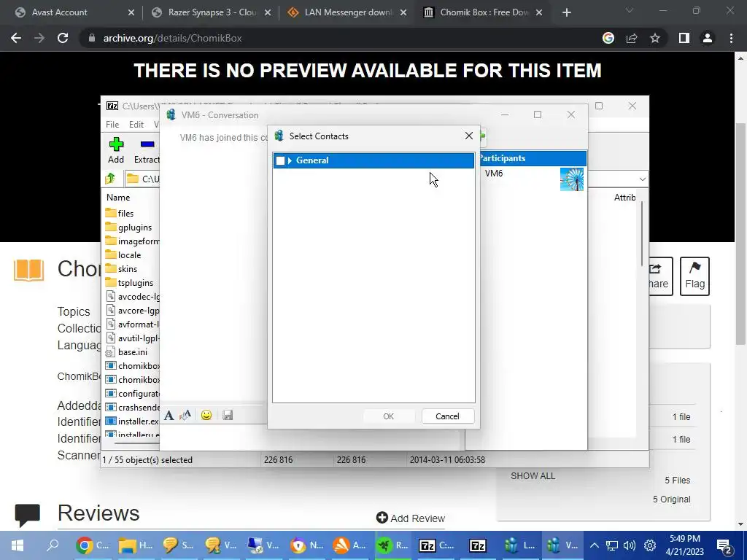Click the archive.org page vertical scrollbar
747x560 pixels.
tap(740, 233)
